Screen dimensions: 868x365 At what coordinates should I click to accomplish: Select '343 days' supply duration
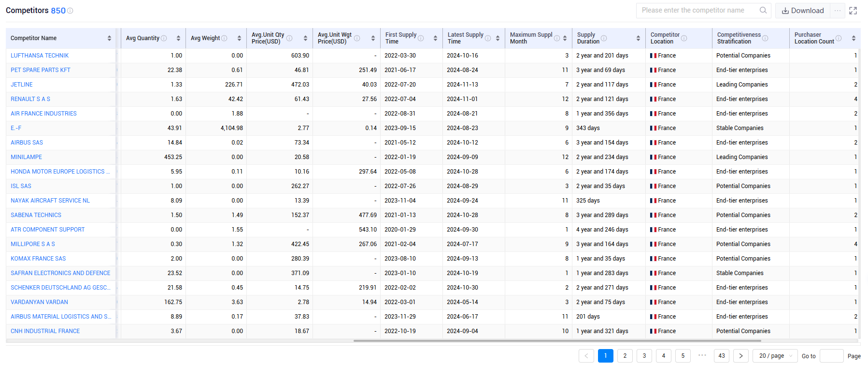[x=588, y=128]
